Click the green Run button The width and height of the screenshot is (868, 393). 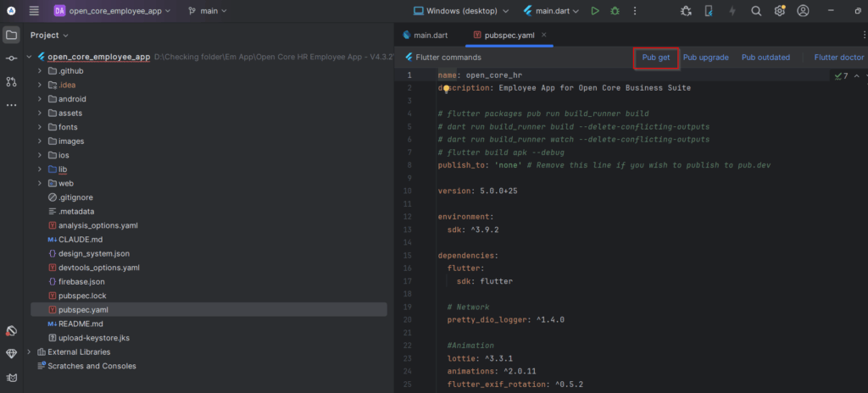[596, 11]
